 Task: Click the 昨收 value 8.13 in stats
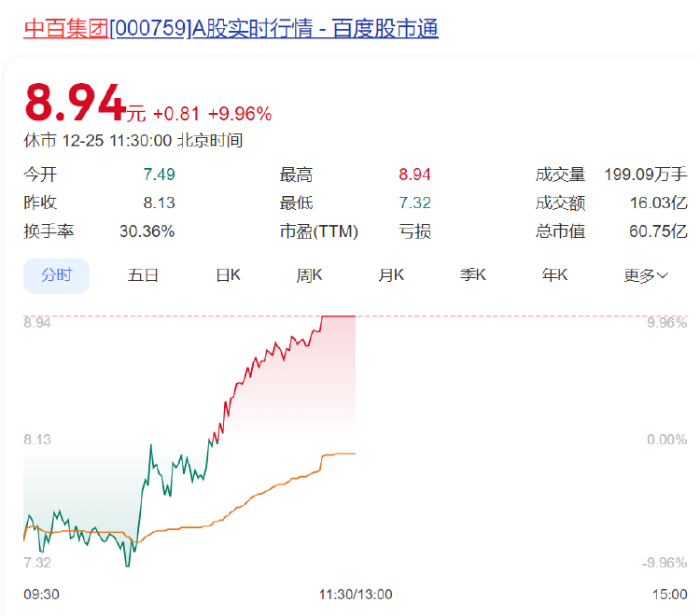pos(159,203)
